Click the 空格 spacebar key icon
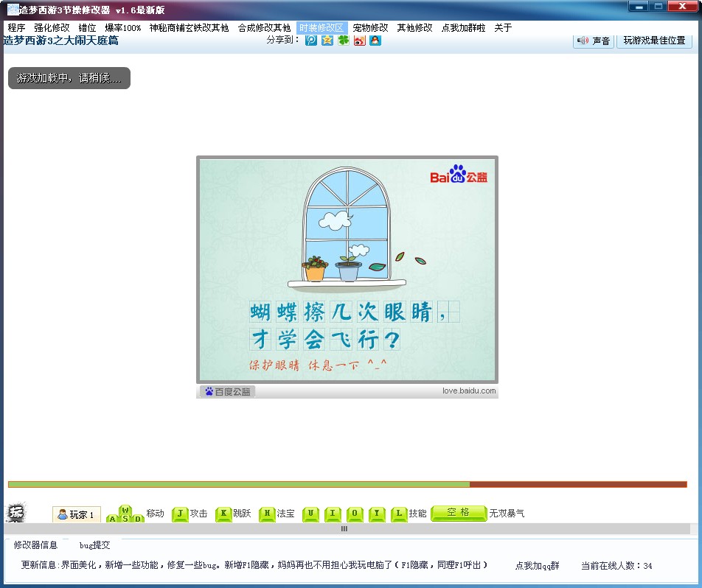 tap(459, 513)
